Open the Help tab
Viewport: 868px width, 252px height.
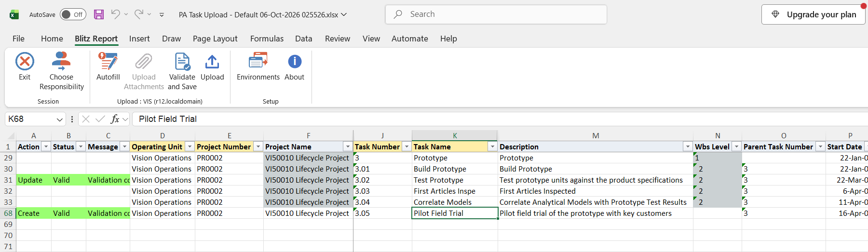point(448,39)
